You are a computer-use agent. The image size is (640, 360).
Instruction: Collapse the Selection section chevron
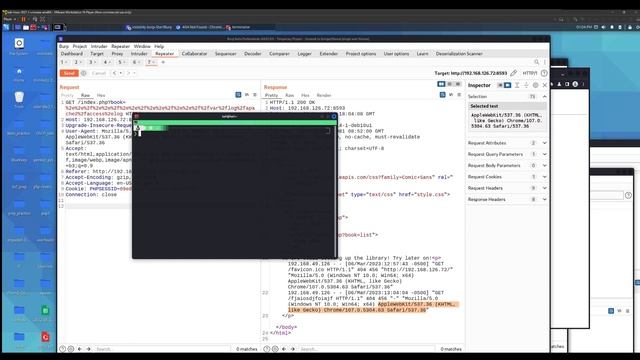(x=544, y=97)
